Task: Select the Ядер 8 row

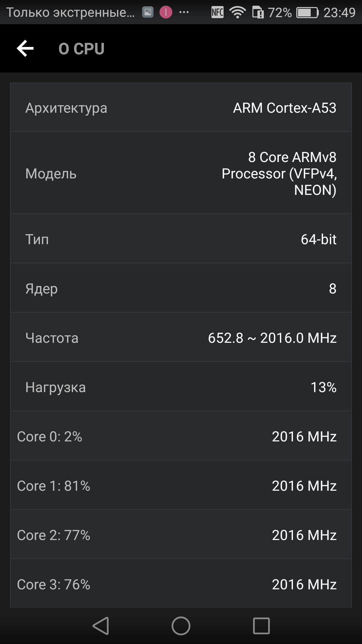Action: point(181,288)
